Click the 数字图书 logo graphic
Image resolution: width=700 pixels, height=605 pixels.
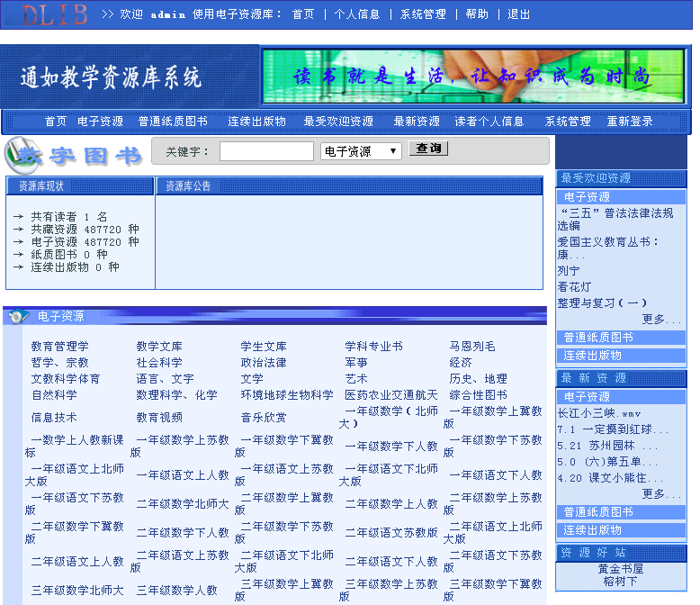click(x=74, y=156)
